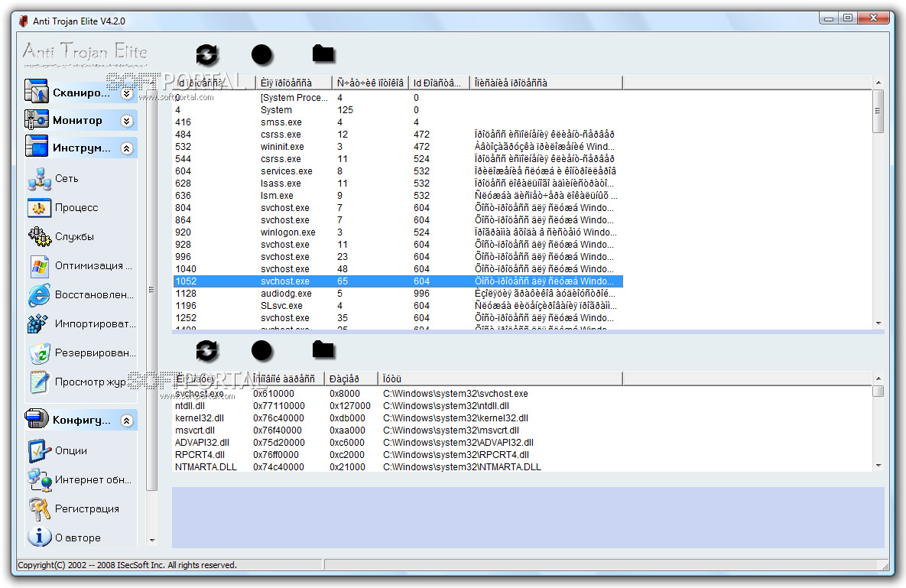Click the Конфигу... configuration section icon
This screenshot has height=588, width=906.
(x=37, y=419)
